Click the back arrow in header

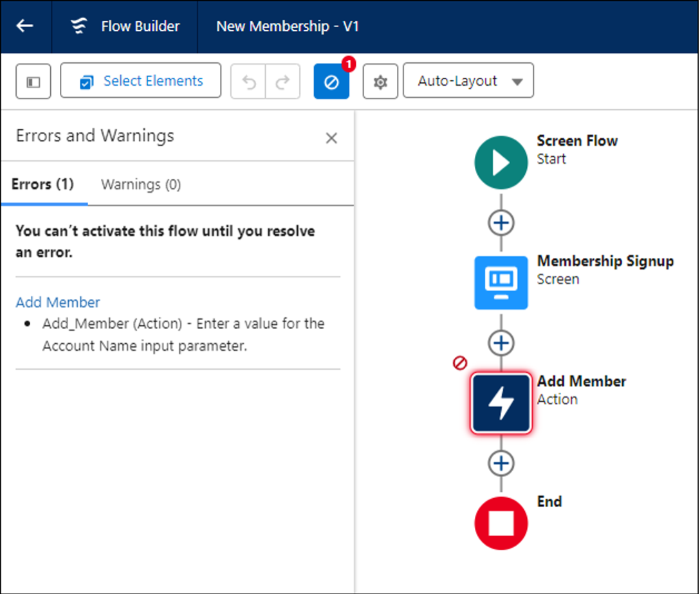click(25, 26)
